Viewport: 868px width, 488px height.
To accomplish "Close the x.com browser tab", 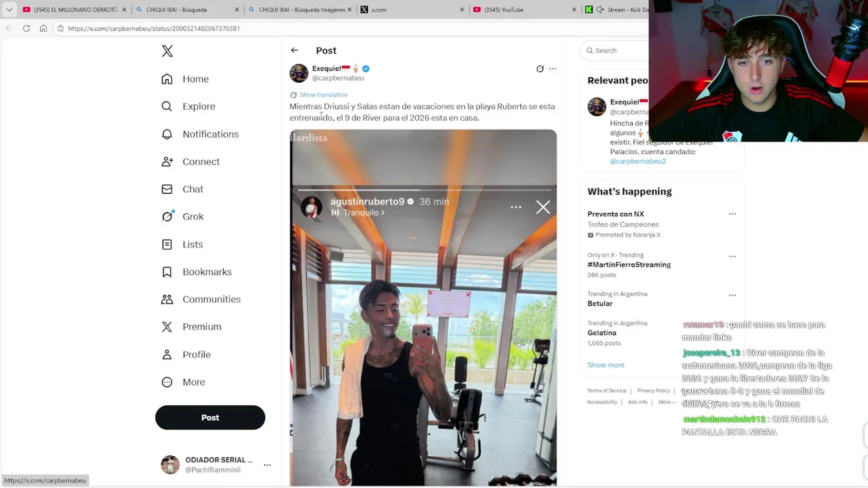I will click(x=462, y=9).
